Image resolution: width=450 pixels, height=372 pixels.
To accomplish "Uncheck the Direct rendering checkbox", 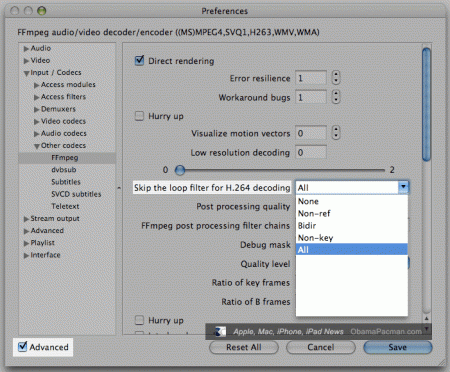I will [x=139, y=61].
